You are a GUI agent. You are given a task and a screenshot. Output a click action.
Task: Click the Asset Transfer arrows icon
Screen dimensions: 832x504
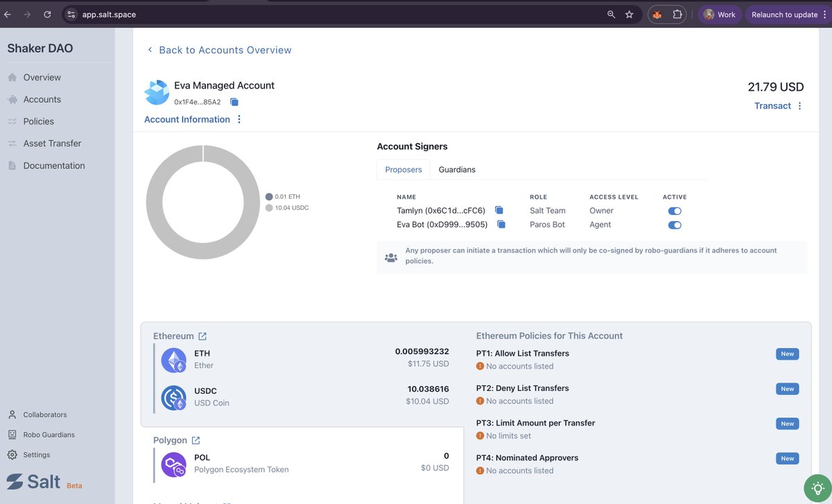pos(12,144)
